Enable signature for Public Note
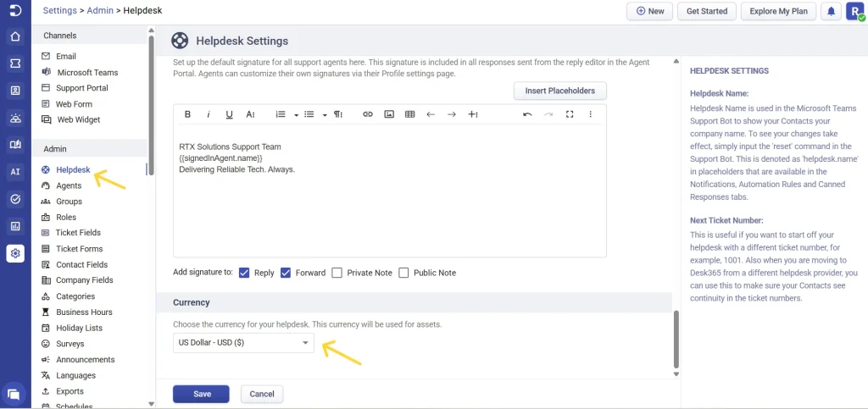Viewport: 868px width, 409px height. [x=403, y=273]
